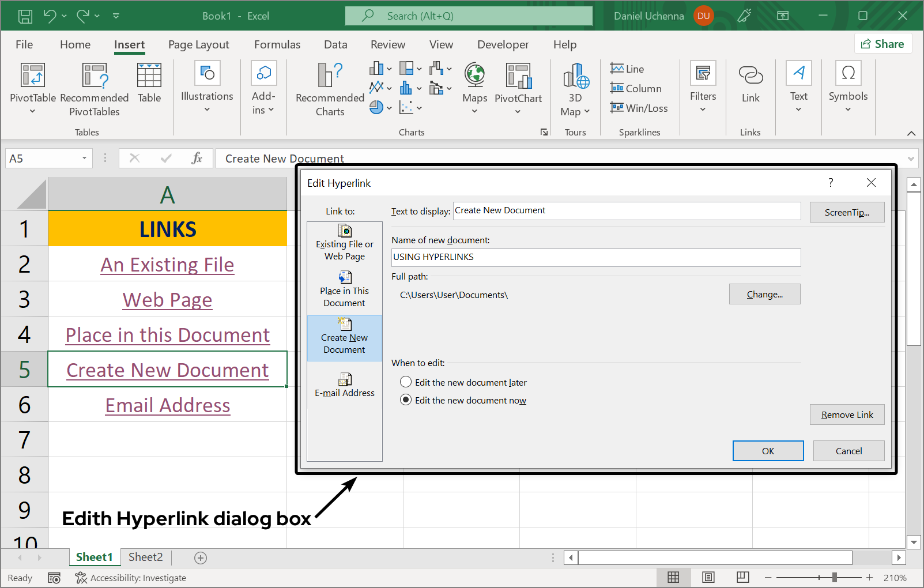The image size is (924, 588).
Task: Select Edit the new document now
Action: tap(406, 400)
